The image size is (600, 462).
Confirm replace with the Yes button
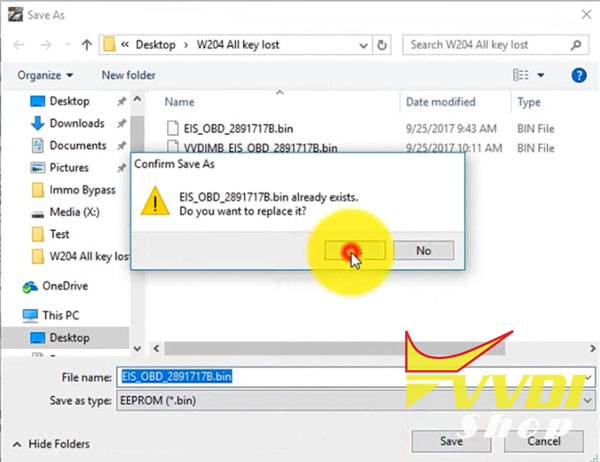pyautogui.click(x=355, y=250)
